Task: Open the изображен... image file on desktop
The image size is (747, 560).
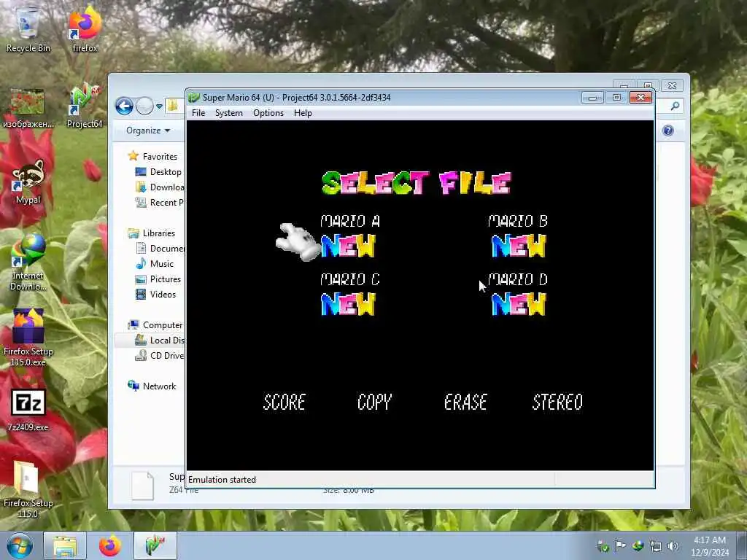Action: coord(28,108)
